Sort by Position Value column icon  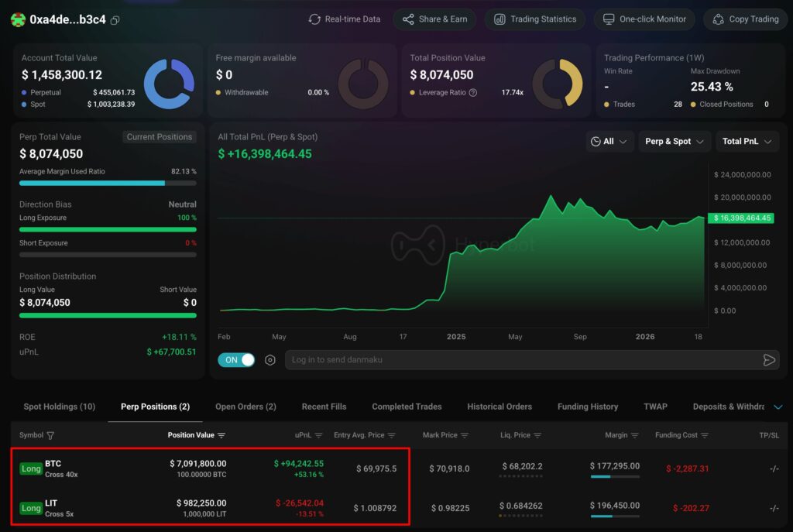(x=221, y=435)
